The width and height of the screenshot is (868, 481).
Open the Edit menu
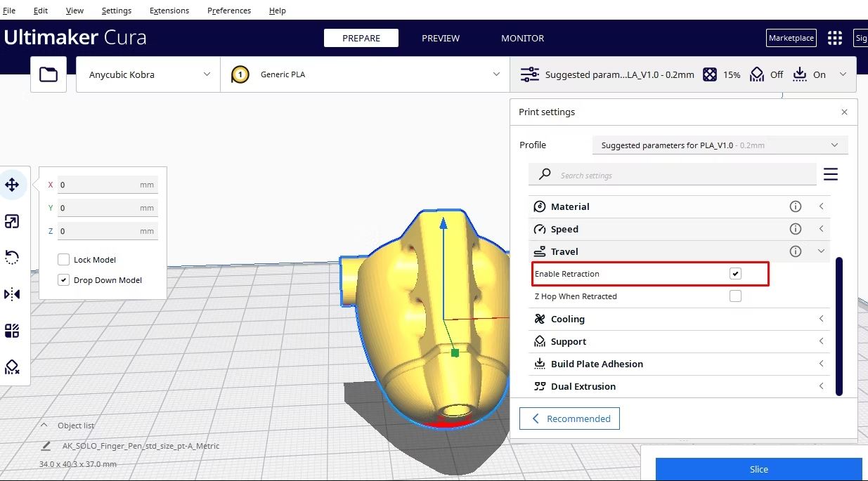pos(41,11)
